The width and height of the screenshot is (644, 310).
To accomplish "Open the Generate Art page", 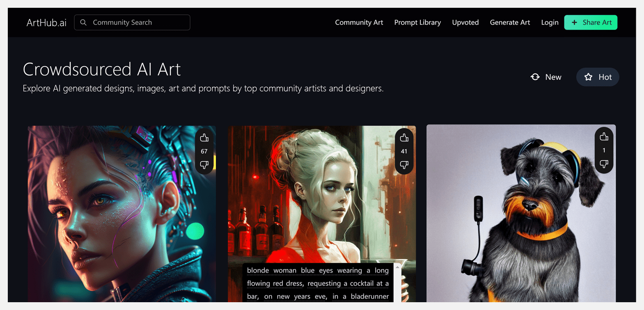I will (510, 23).
